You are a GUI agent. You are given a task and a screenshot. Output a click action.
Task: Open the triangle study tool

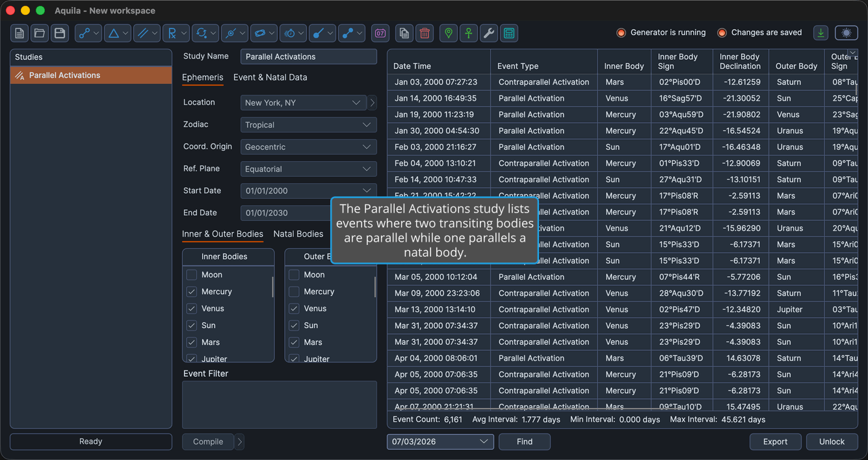[x=117, y=32]
